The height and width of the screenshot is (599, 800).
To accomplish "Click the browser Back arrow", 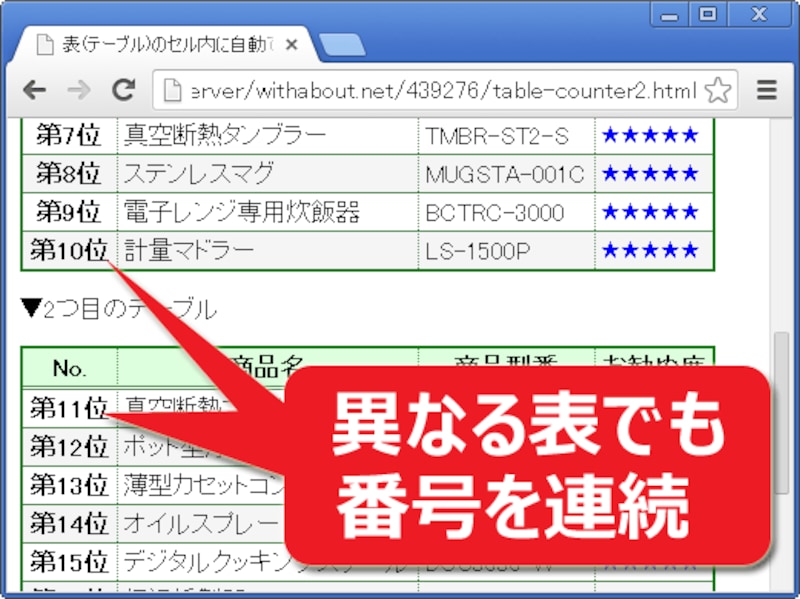I will point(35,90).
